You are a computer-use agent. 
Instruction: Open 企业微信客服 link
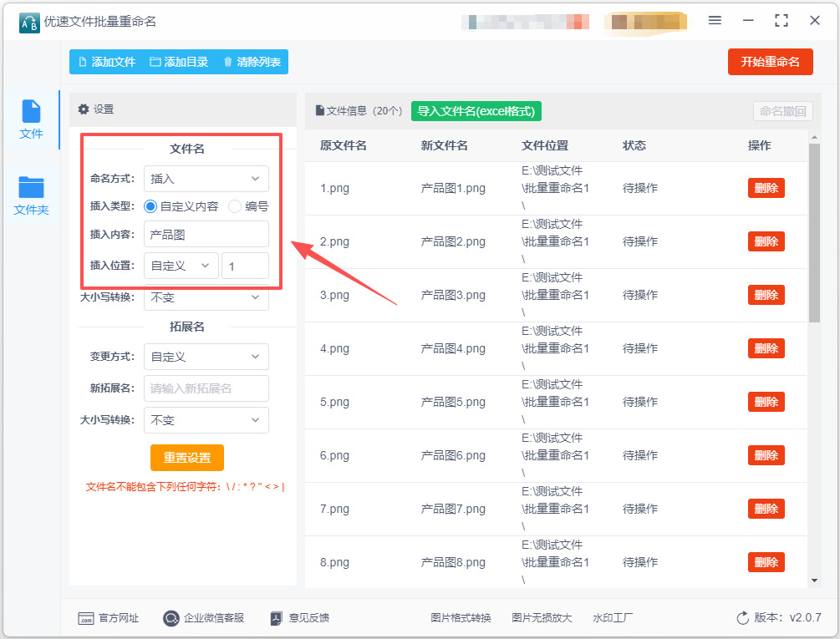(x=214, y=618)
